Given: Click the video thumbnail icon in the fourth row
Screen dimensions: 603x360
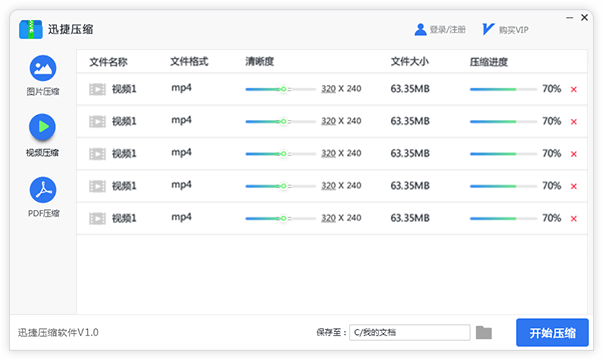Looking at the screenshot, I should pyautogui.click(x=97, y=186).
